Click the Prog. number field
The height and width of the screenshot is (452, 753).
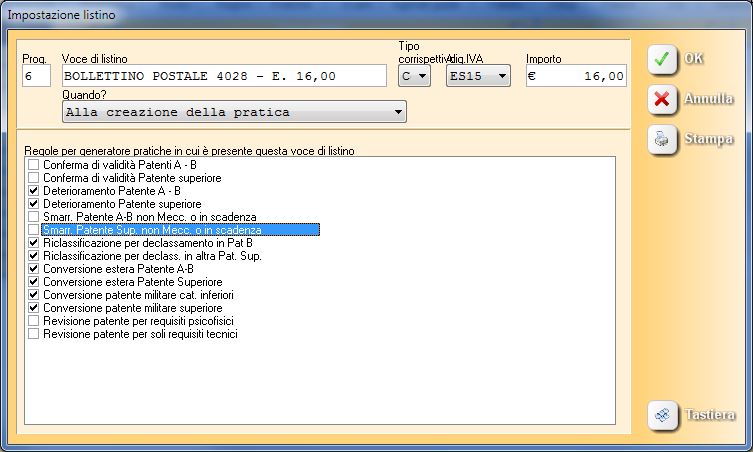(x=36, y=76)
